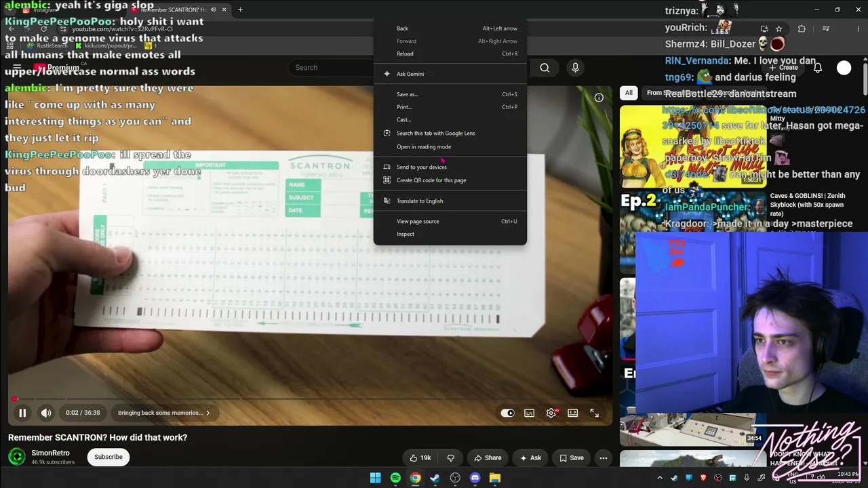Choose 'Save as...' in the context menu
This screenshot has width=868, height=488.
(450, 94)
